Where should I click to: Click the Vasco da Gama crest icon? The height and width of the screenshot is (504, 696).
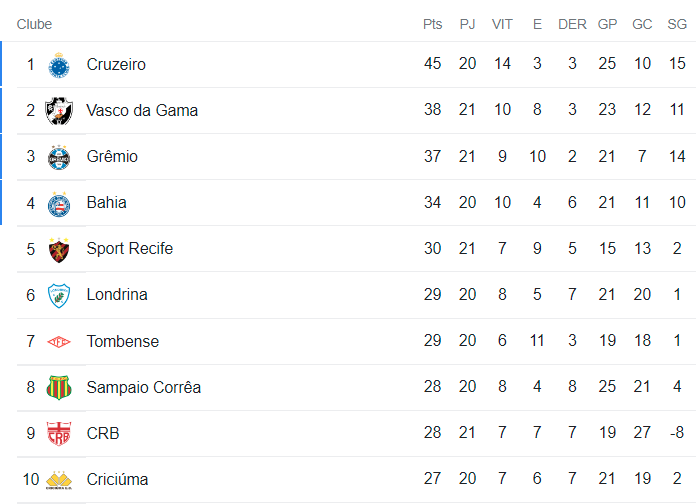coord(59,111)
